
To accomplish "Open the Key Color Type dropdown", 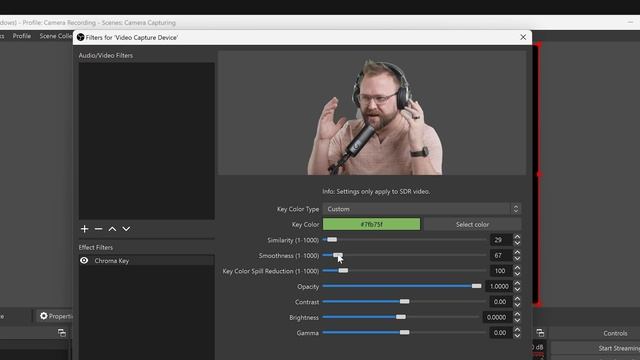I will tap(422, 209).
